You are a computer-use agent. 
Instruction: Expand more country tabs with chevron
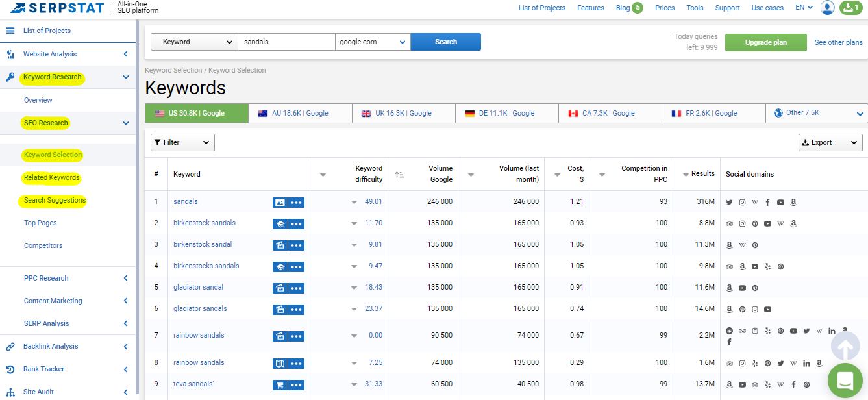860,114
